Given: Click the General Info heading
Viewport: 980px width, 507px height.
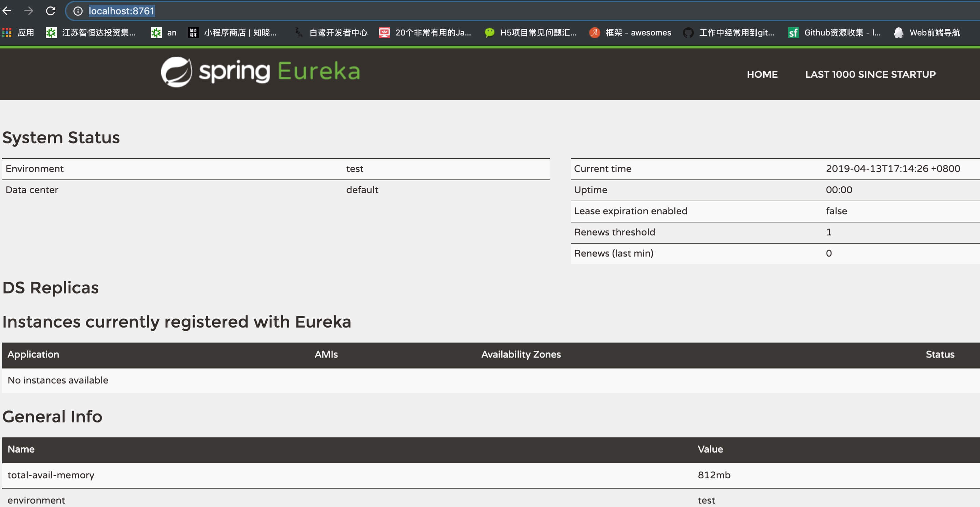Looking at the screenshot, I should pyautogui.click(x=53, y=417).
